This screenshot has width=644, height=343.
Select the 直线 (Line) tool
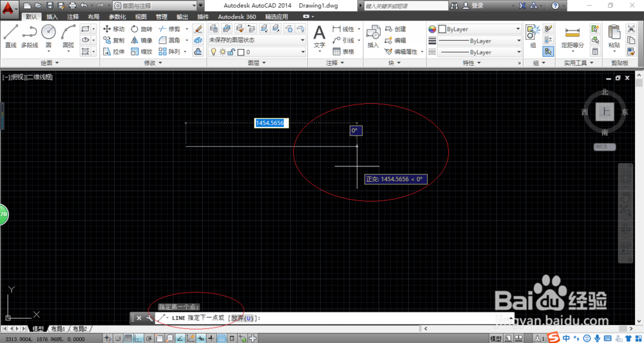point(11,35)
